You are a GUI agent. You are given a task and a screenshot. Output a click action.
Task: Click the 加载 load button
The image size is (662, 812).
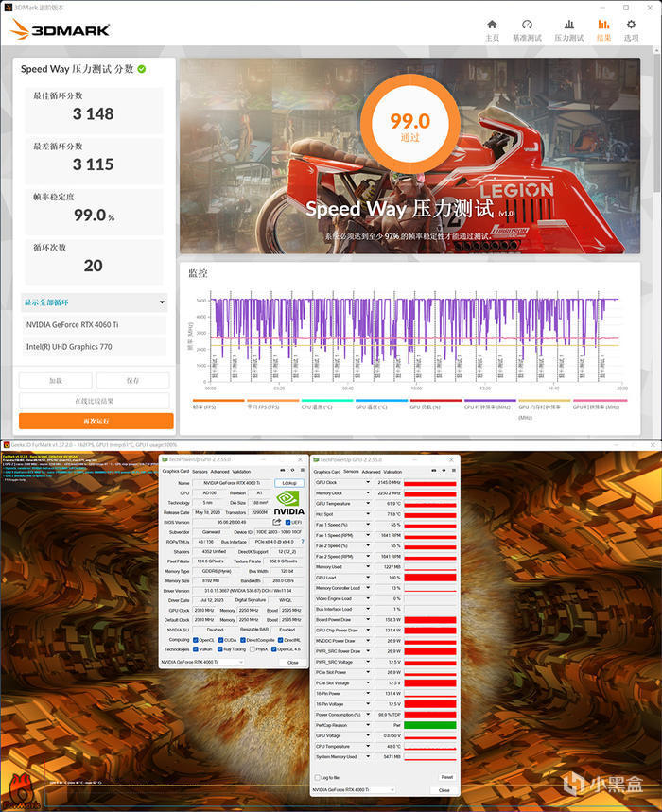(56, 381)
